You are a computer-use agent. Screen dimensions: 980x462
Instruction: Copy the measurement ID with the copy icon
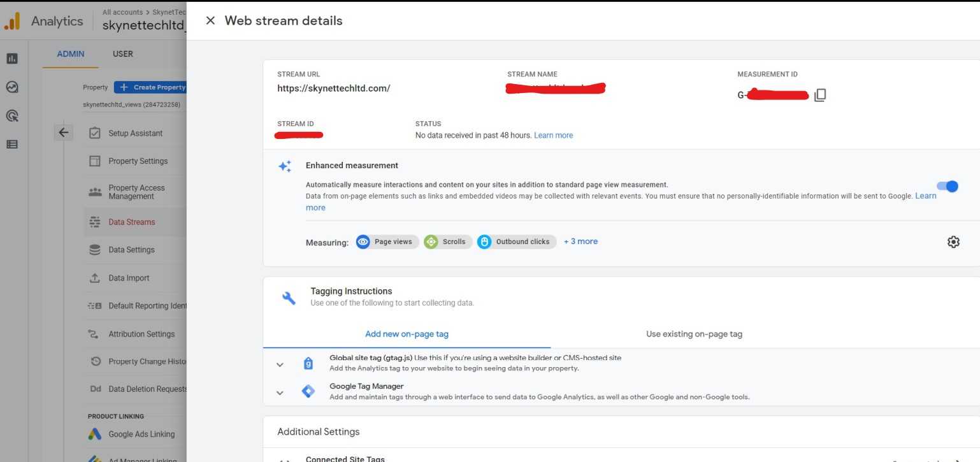click(x=820, y=95)
